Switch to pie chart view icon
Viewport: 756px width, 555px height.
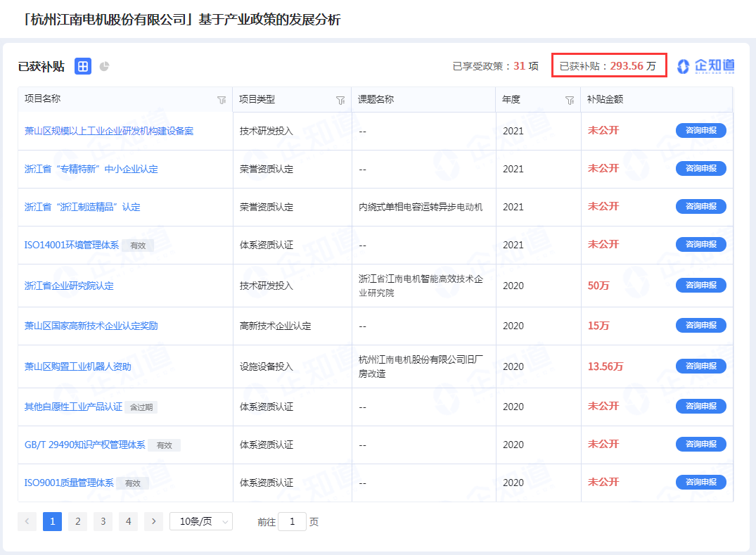pyautogui.click(x=104, y=66)
